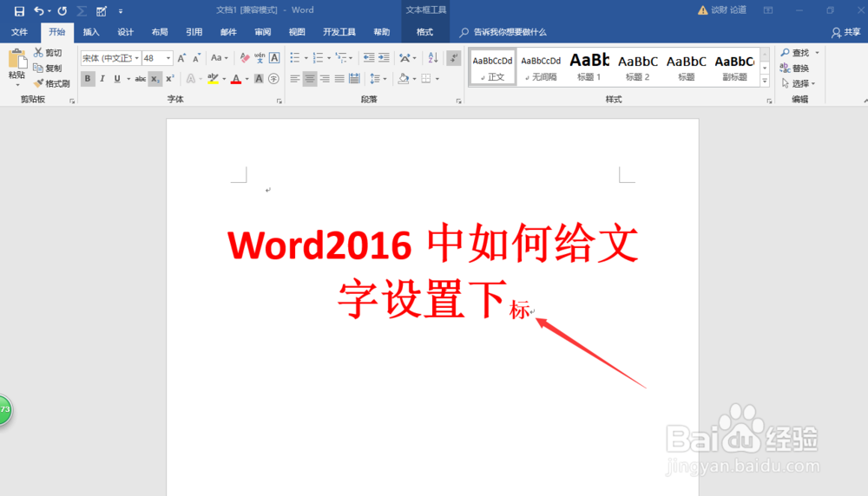Apply the Normal (正文) style
Image resolution: width=868 pixels, height=496 pixels.
coord(492,67)
